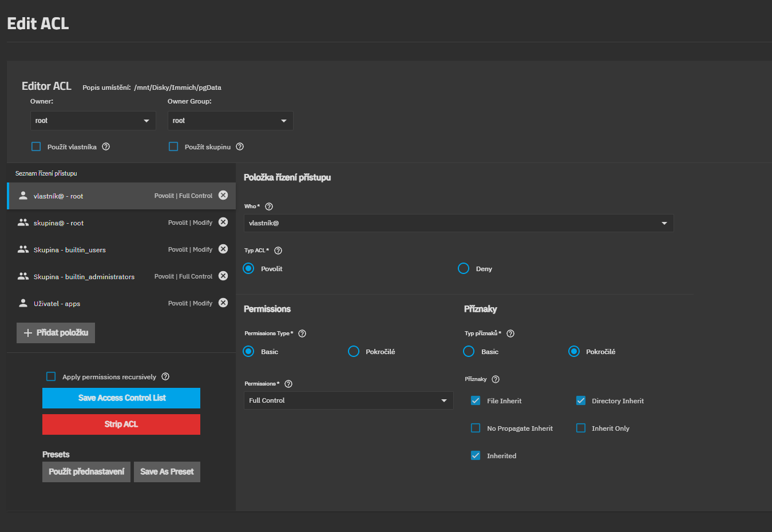This screenshot has width=772, height=532.
Task: Show help for Typ ACL
Action: pos(278,251)
